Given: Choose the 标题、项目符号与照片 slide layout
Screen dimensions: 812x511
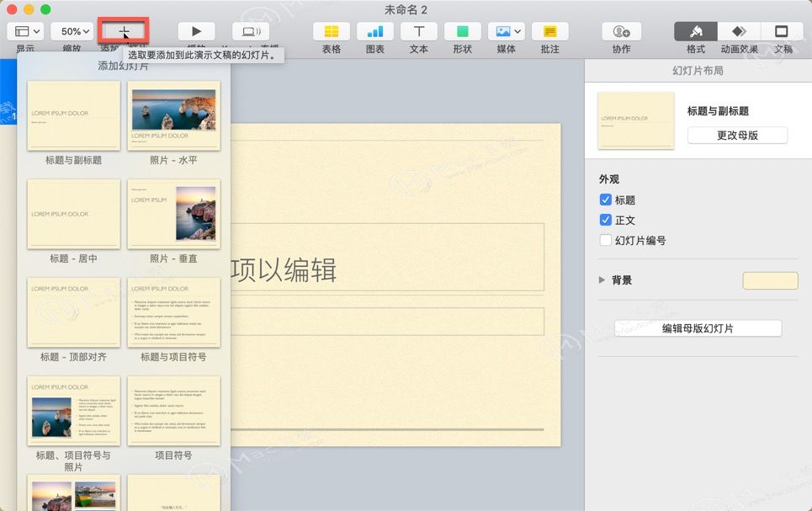Looking at the screenshot, I should point(73,411).
